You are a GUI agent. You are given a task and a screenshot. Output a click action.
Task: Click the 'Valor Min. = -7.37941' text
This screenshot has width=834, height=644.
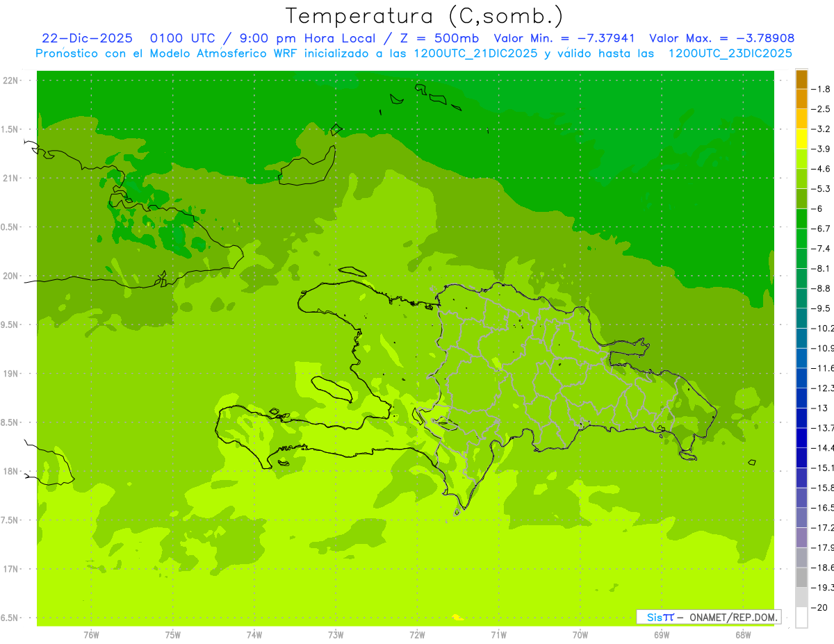564,38
